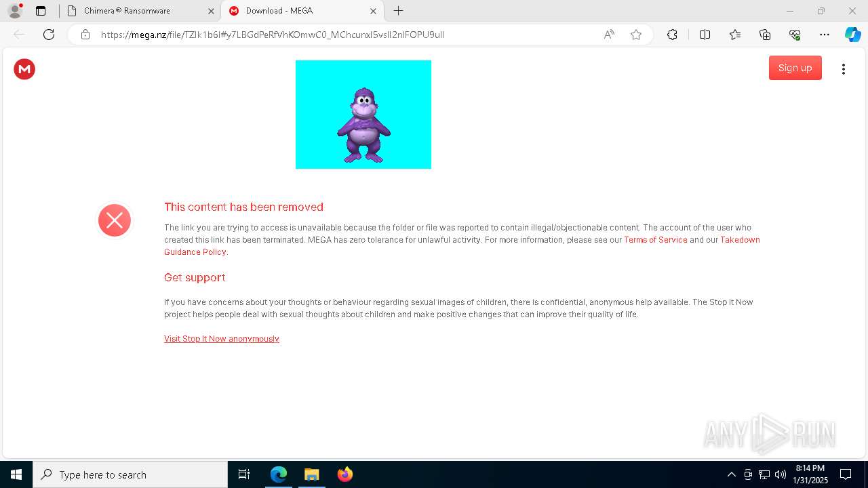
Task: Open the Extensions menu
Action: point(672,35)
